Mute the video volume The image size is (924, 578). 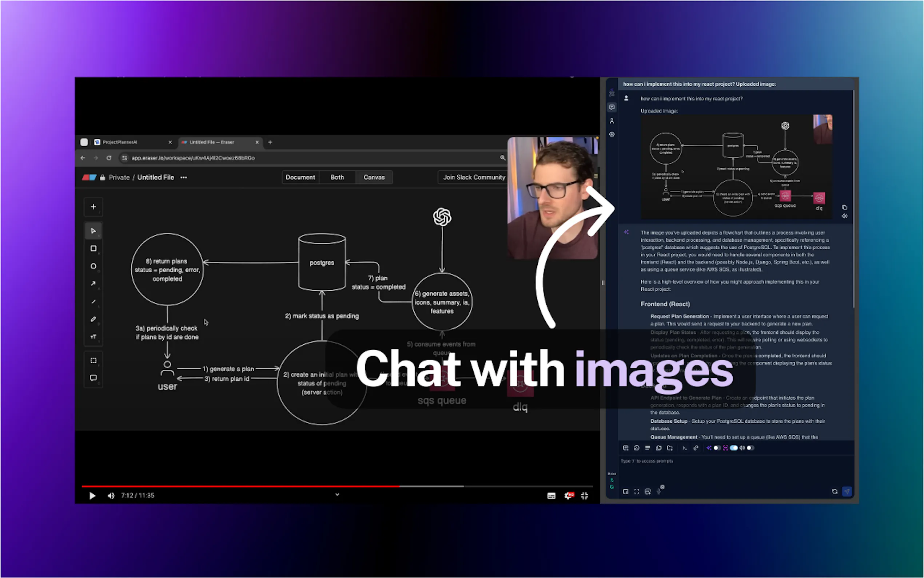click(111, 496)
